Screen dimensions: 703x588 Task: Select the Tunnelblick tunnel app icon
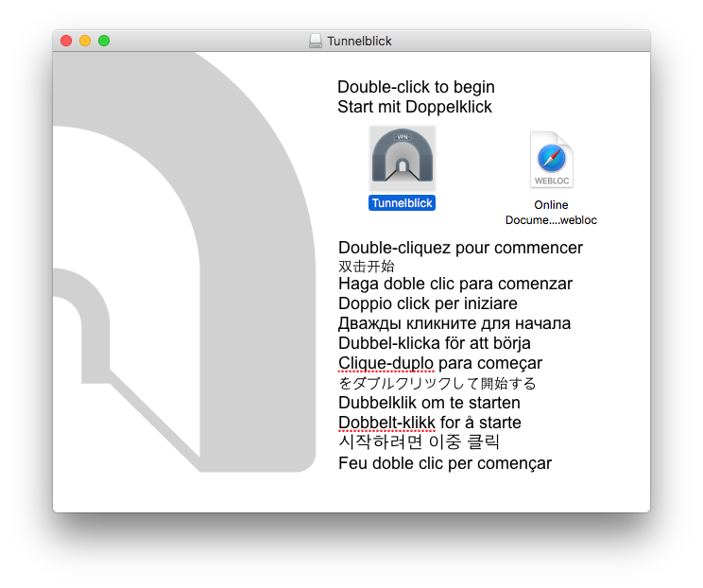click(x=402, y=158)
